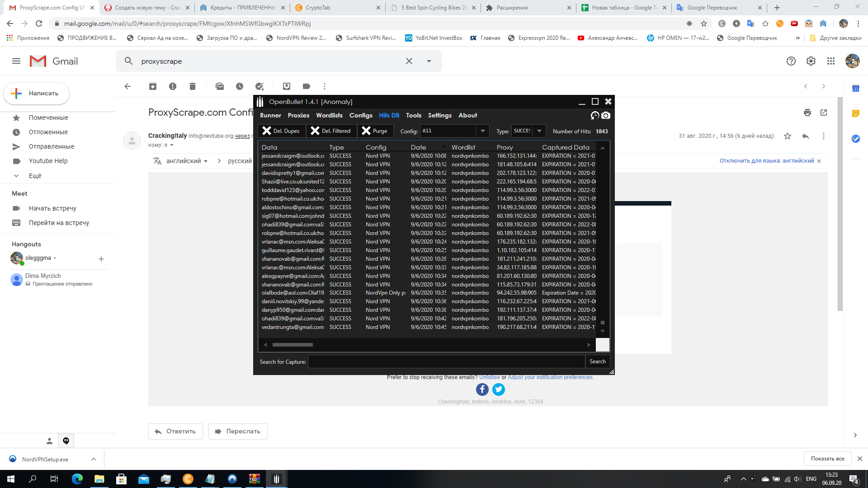
Task: Print email using printer icon
Action: 807,113
